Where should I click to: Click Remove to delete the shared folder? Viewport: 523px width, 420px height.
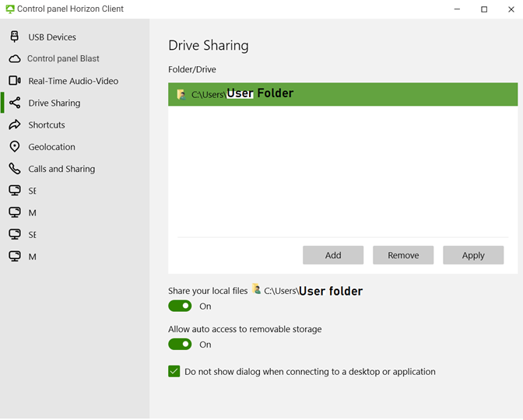point(403,255)
